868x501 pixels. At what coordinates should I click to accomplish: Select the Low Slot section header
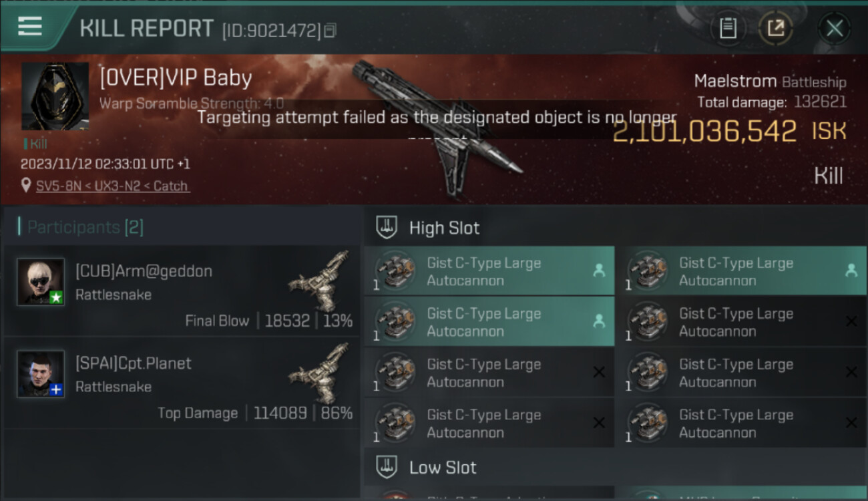[443, 468]
